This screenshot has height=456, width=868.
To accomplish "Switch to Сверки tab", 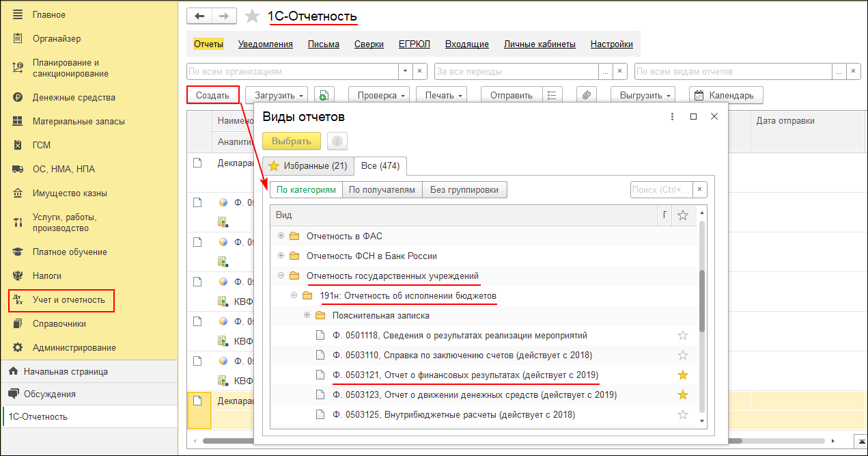I will pyautogui.click(x=369, y=44).
